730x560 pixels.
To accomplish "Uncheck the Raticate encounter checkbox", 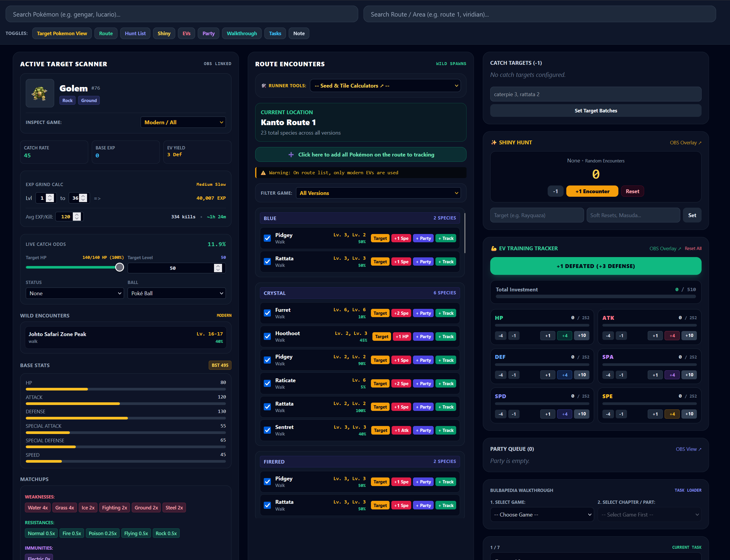I will tap(267, 383).
